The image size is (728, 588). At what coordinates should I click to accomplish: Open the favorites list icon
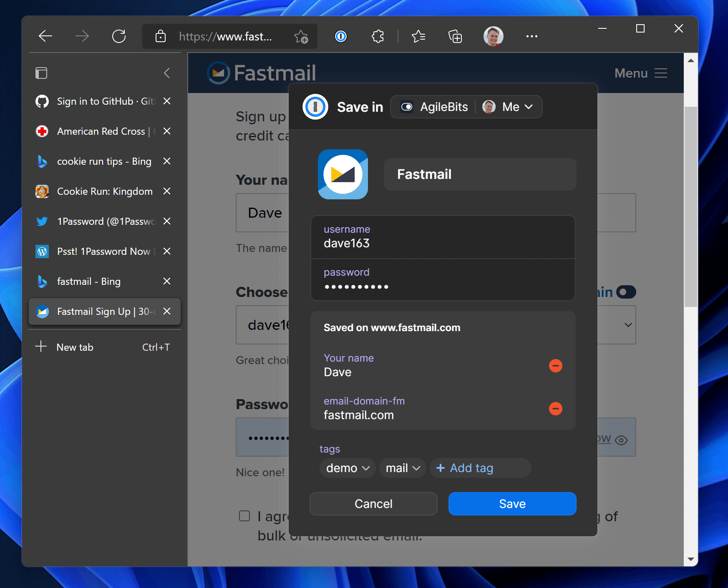coord(419,37)
